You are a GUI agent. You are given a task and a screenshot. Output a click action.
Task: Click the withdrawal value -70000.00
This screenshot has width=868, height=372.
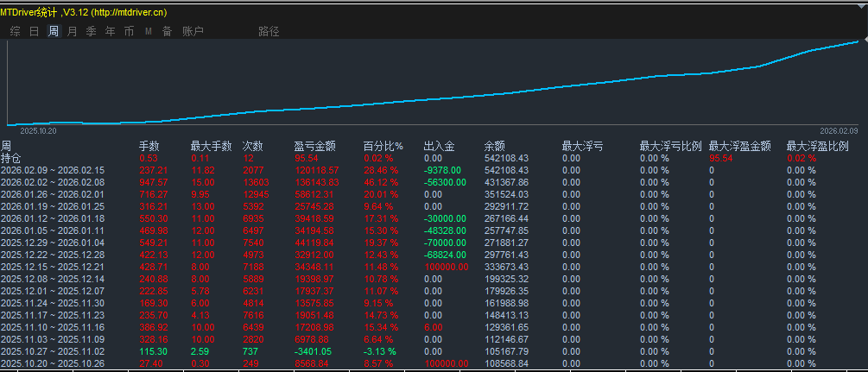click(x=445, y=243)
